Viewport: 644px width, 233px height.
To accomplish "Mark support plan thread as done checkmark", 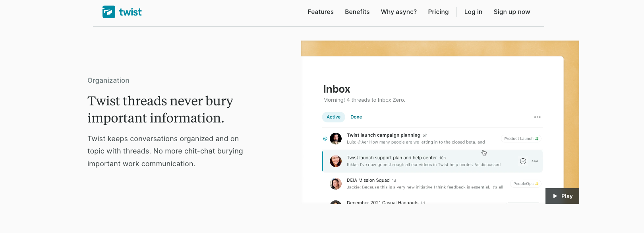I will click(523, 161).
